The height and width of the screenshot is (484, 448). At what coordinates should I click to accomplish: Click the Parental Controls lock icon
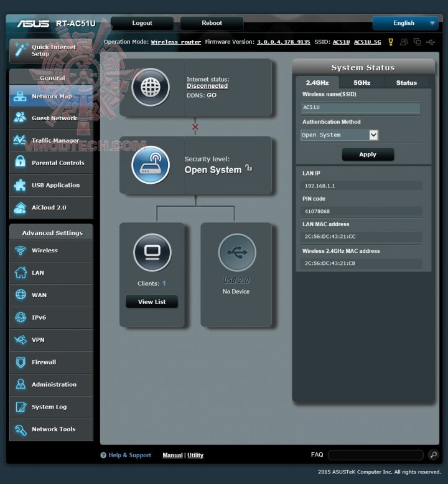pos(20,163)
